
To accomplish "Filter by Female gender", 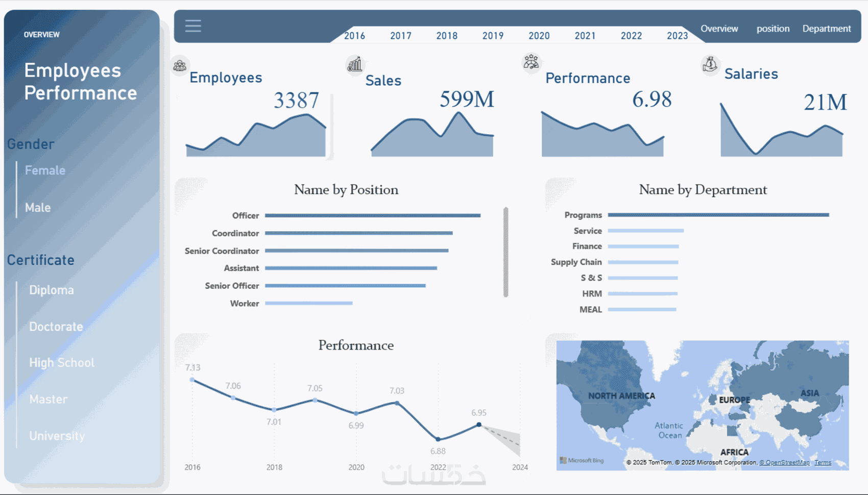I will (x=45, y=170).
